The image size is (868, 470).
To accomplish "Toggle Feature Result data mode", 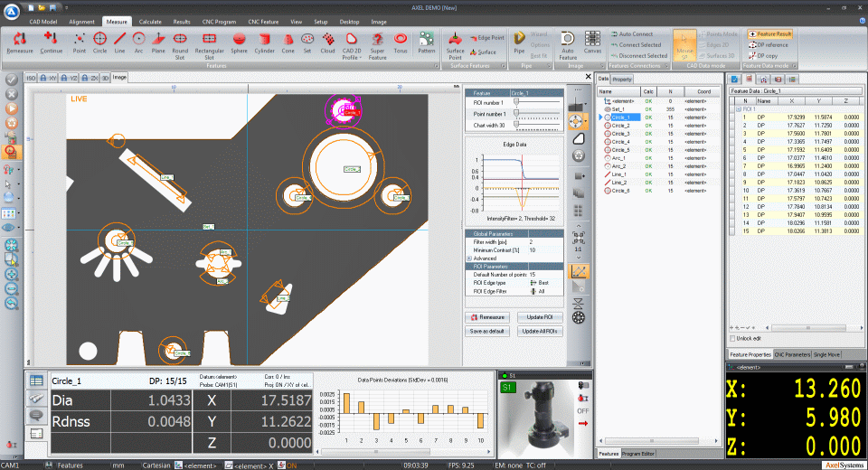I will point(769,33).
